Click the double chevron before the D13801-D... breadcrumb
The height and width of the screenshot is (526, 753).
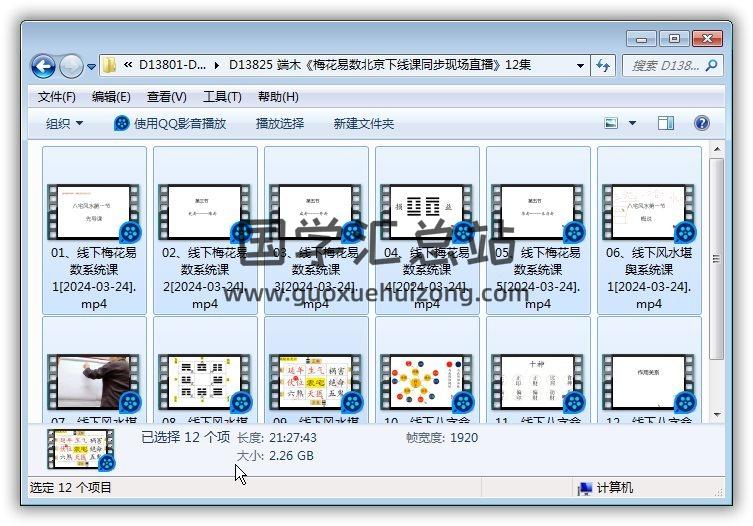tap(128, 65)
